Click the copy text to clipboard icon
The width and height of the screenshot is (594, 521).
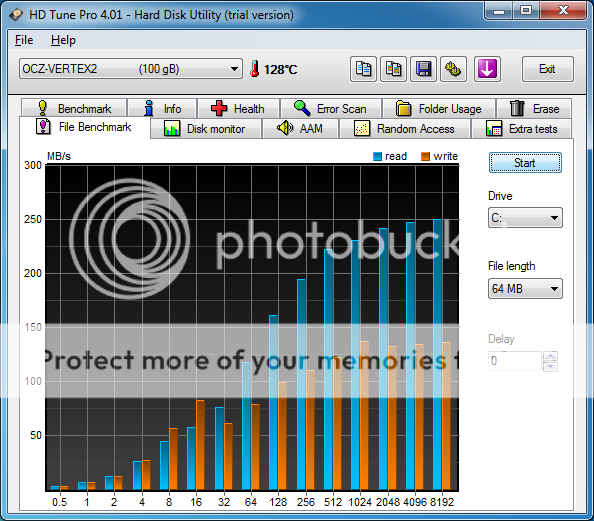pos(363,69)
